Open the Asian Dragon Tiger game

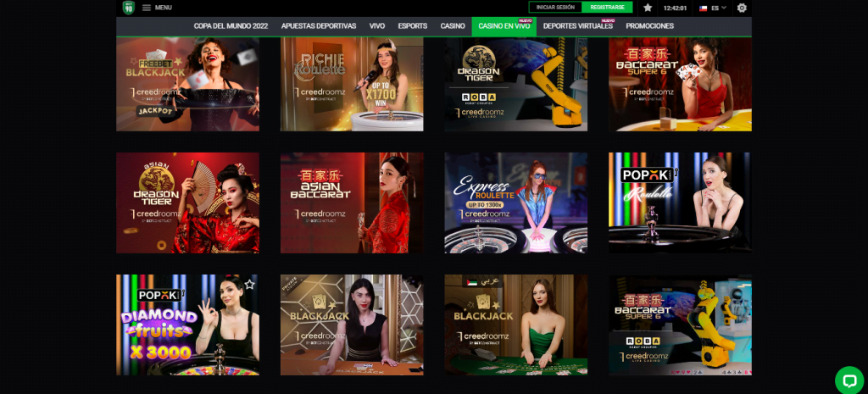[187, 203]
